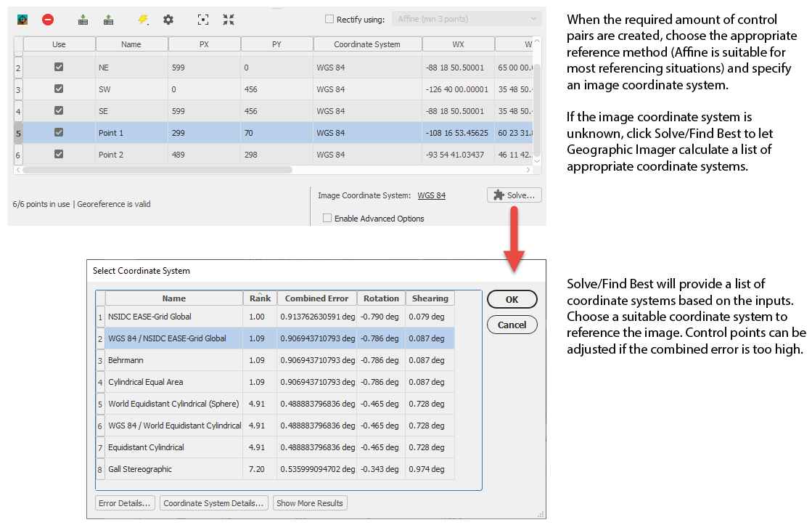This screenshot has height=525, width=812.
Task: Open the Affine rectify method dropdown
Action: tap(467, 19)
